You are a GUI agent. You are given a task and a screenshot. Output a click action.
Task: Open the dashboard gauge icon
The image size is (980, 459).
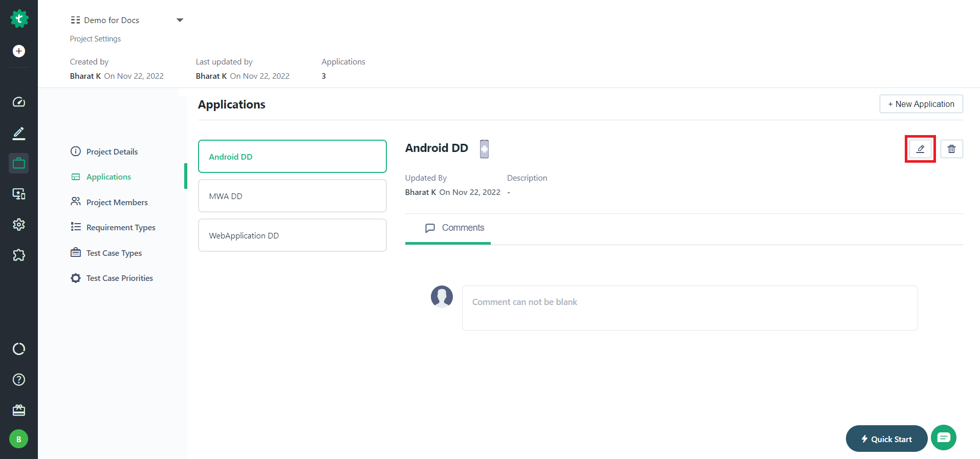(19, 102)
